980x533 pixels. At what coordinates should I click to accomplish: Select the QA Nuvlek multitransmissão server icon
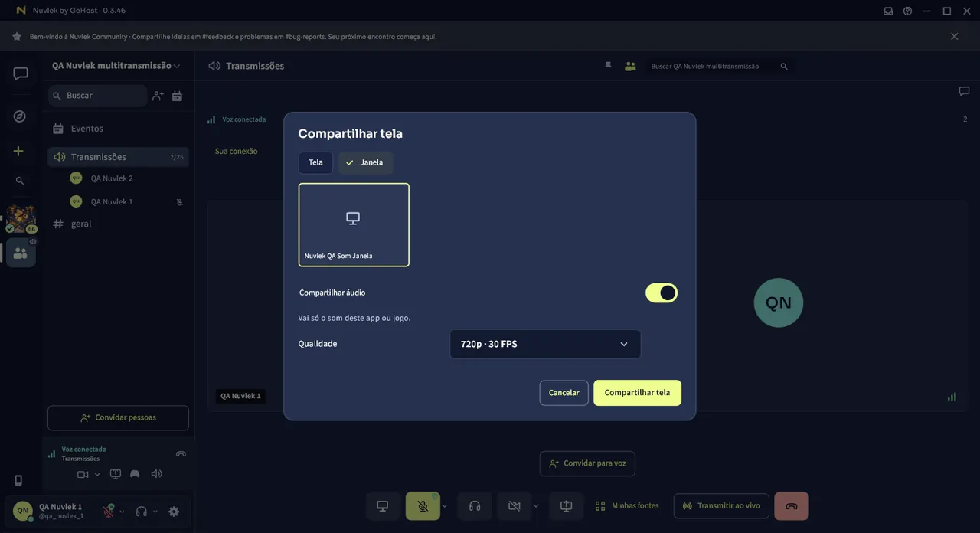click(x=21, y=253)
